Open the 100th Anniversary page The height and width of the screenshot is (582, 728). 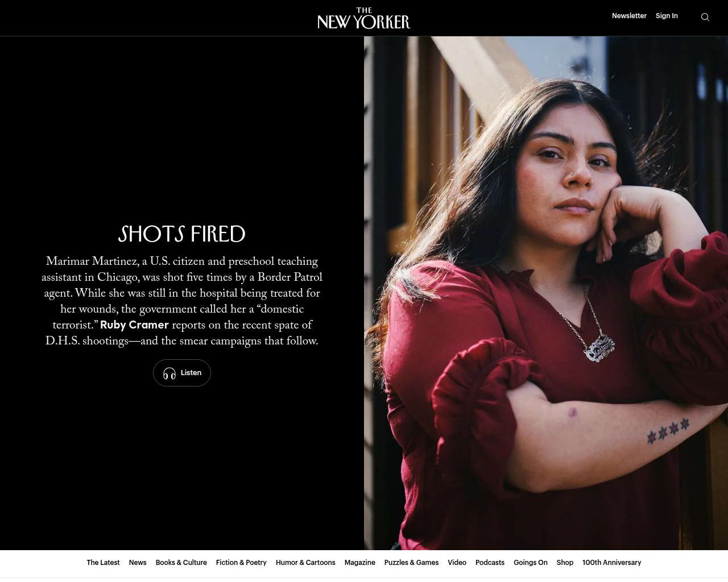click(x=611, y=563)
